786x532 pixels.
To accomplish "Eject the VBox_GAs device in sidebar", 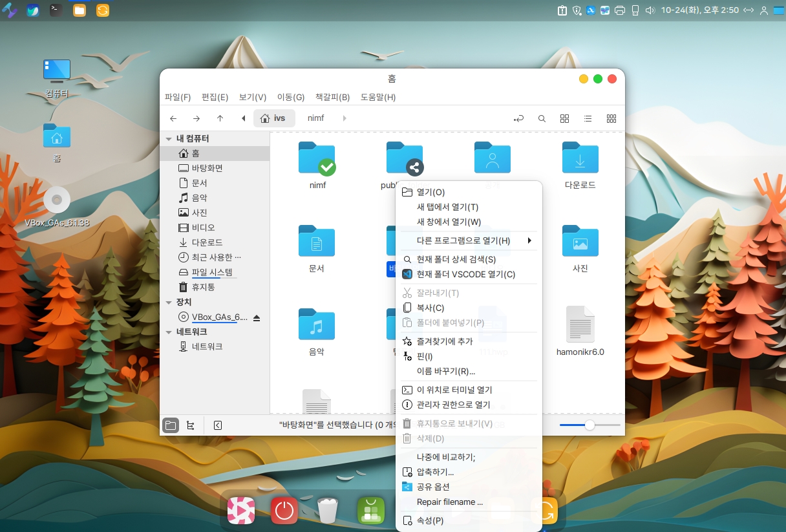I will click(x=257, y=317).
